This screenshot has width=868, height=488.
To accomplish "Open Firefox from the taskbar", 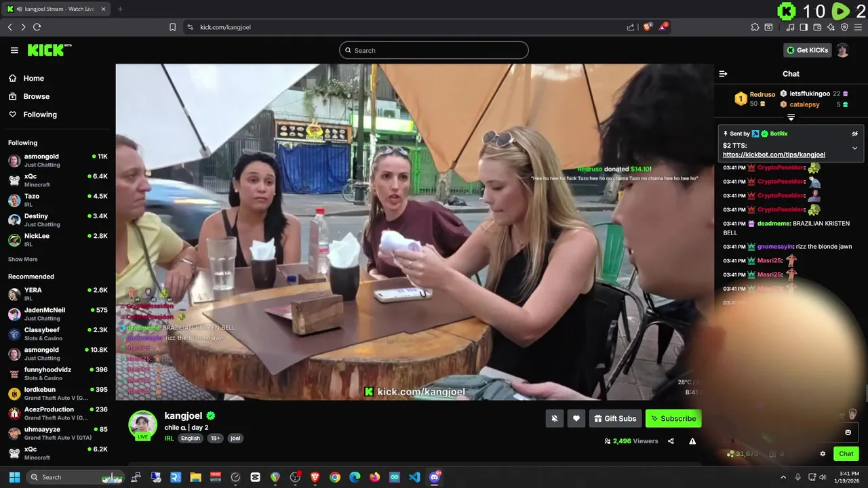I will click(x=375, y=477).
